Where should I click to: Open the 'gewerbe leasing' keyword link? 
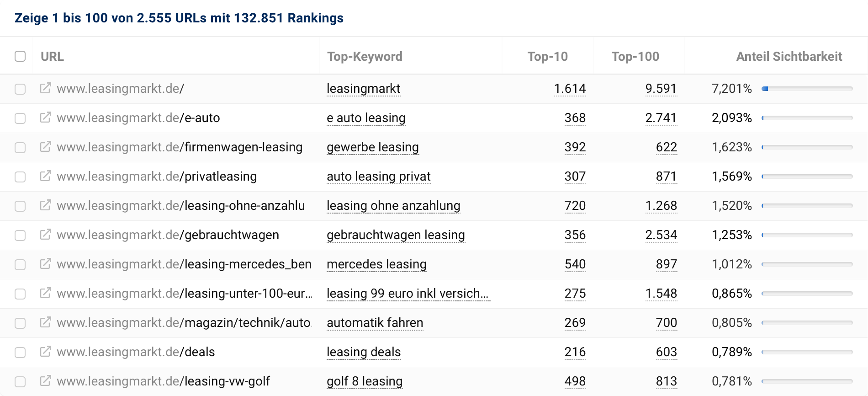(x=372, y=147)
